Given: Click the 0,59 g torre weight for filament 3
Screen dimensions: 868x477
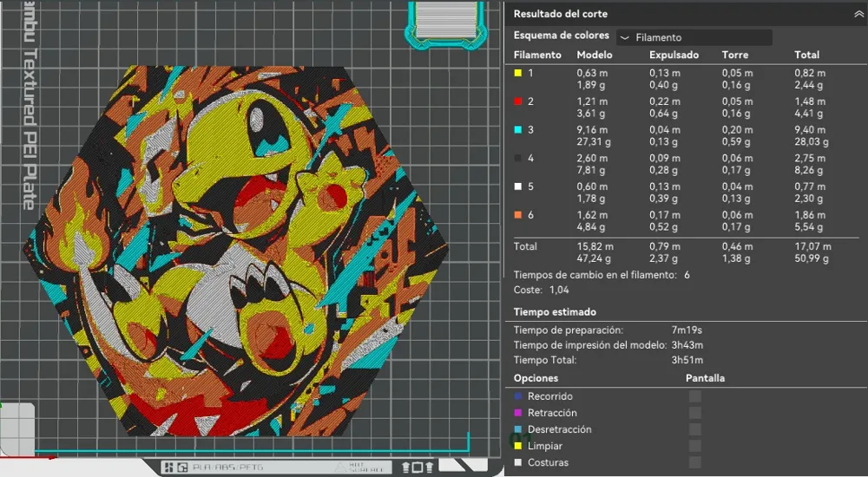Looking at the screenshot, I should 736,142.
